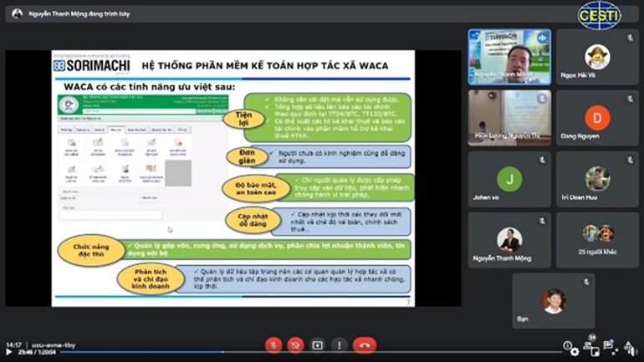Click the 'Tiện lợi' yellow bubble on the slide
Image resolution: width=644 pixels, height=362 pixels.
pyautogui.click(x=244, y=119)
